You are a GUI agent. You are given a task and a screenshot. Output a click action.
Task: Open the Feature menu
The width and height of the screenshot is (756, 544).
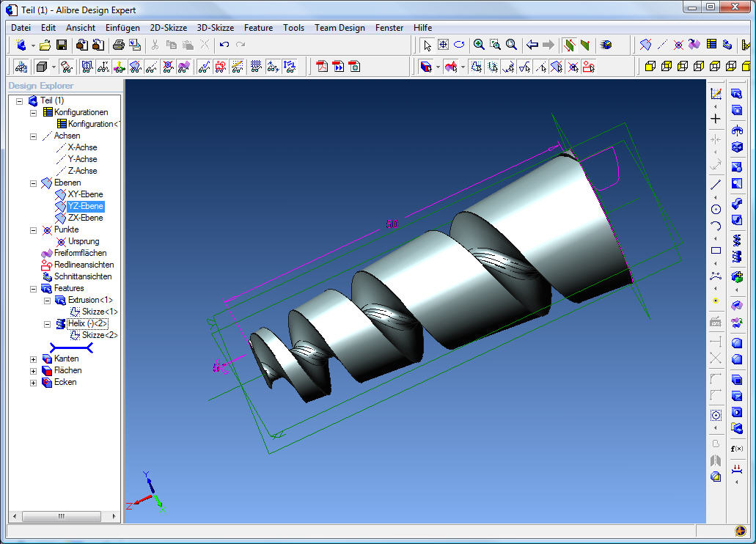[x=258, y=27]
